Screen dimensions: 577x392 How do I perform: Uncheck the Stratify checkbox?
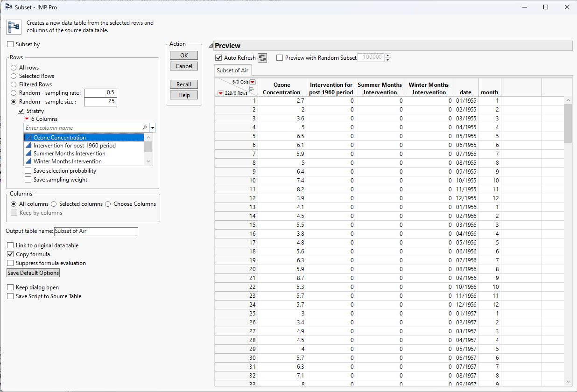coord(21,111)
